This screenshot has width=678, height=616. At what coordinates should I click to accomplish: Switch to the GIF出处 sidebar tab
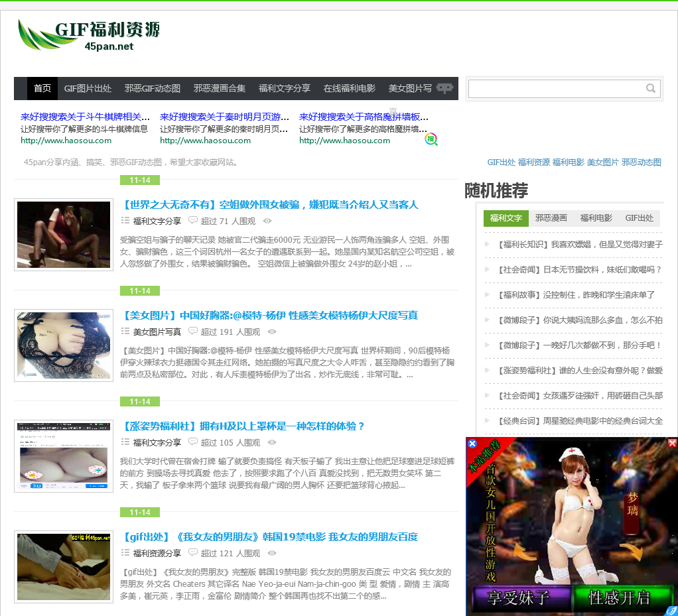tap(639, 218)
